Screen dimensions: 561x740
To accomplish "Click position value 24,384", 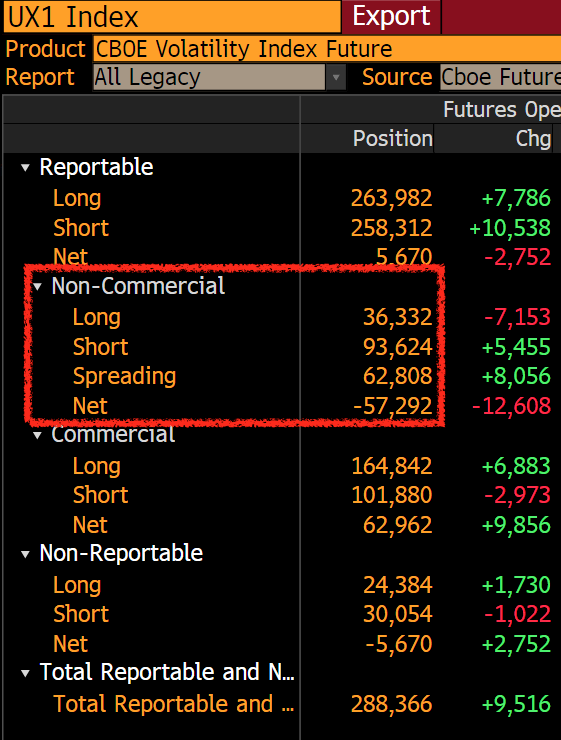I will [x=398, y=585].
